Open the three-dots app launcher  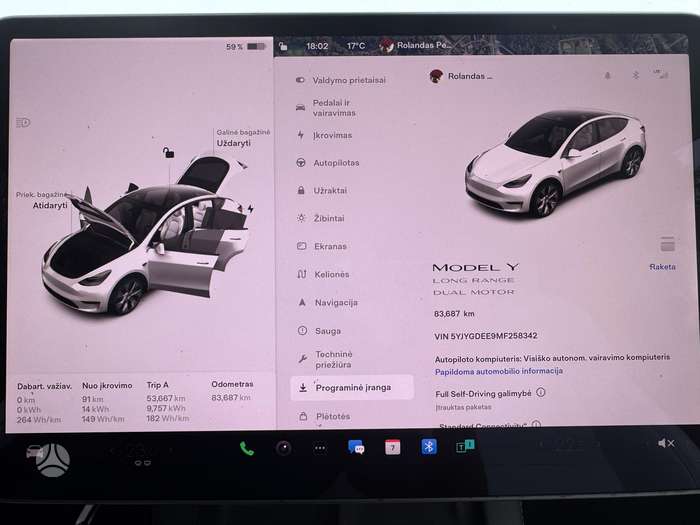[x=320, y=448]
